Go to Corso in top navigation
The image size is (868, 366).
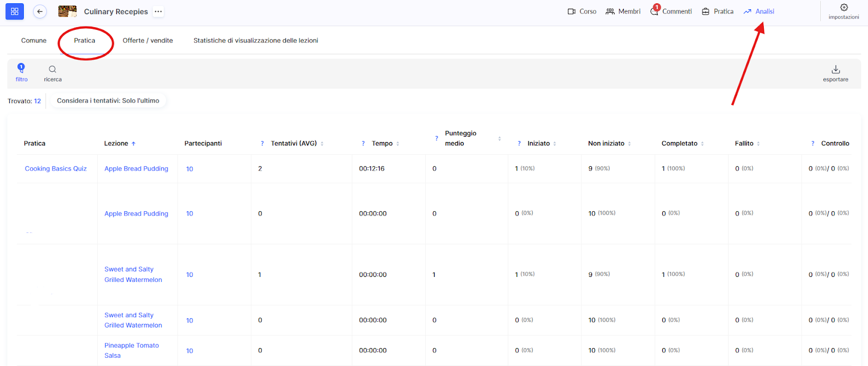tap(582, 11)
